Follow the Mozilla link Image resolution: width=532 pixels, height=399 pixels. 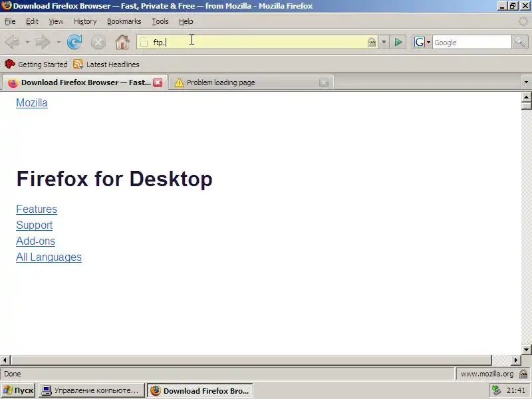point(32,103)
